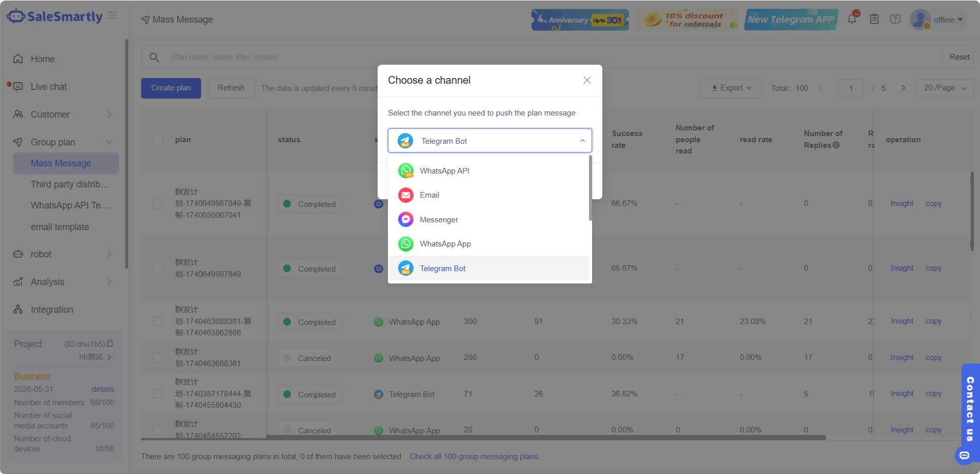Expand the Export dropdown
The width and height of the screenshot is (980, 474).
[x=731, y=88]
